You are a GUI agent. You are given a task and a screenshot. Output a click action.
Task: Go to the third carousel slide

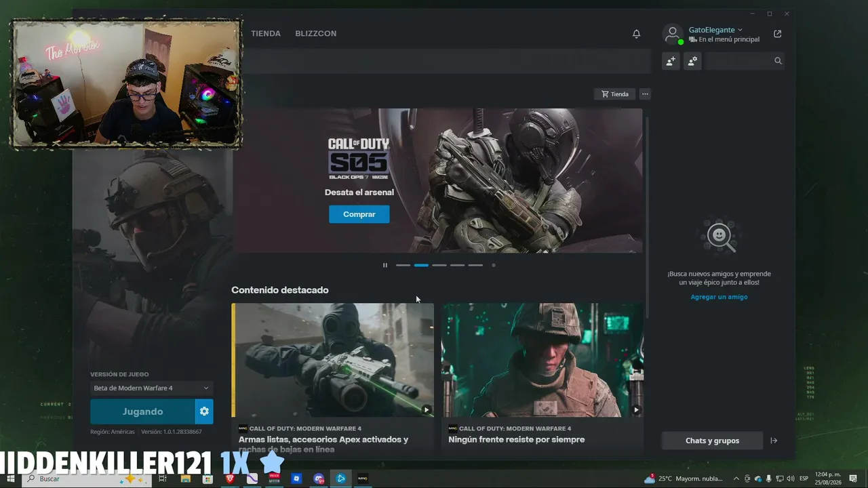coord(439,265)
